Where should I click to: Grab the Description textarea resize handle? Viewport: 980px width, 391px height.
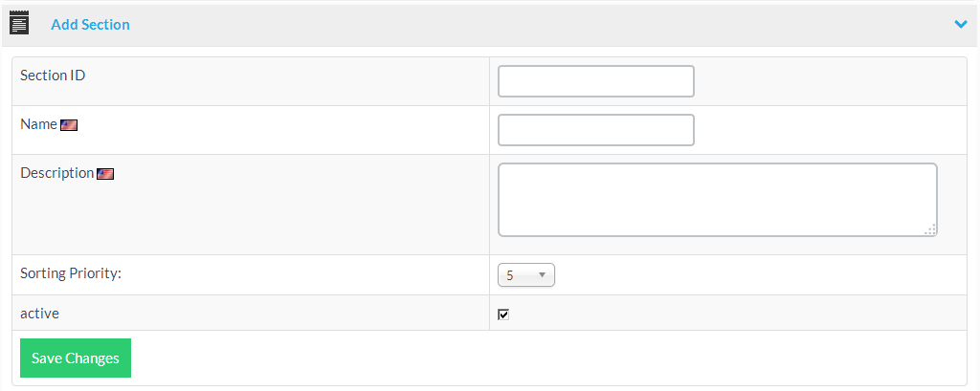pyautogui.click(x=930, y=229)
